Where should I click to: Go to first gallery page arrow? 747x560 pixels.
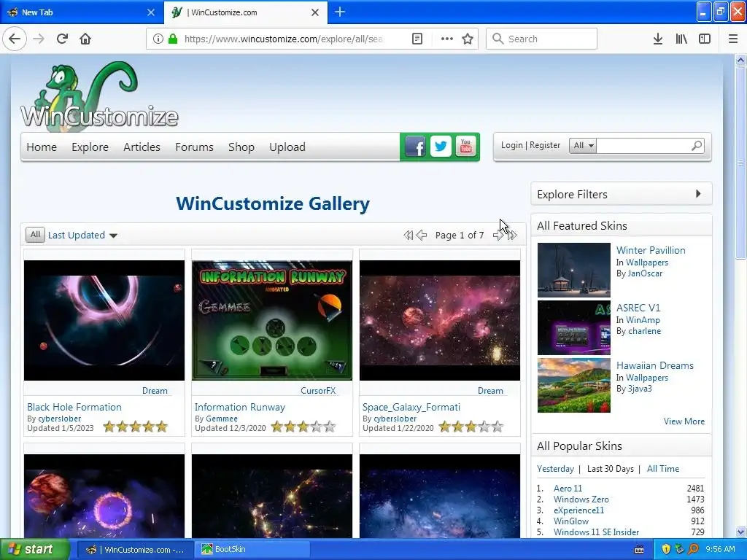click(409, 236)
